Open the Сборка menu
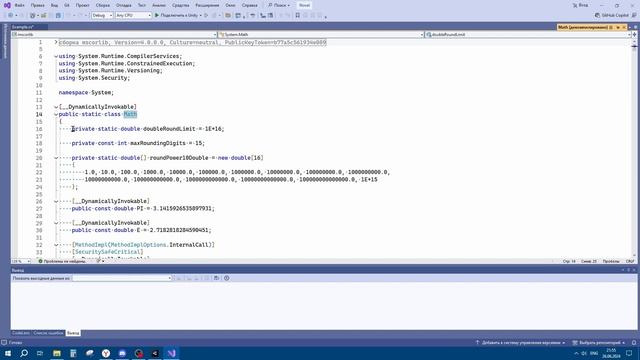This screenshot has width=640, height=360. coord(103,5)
